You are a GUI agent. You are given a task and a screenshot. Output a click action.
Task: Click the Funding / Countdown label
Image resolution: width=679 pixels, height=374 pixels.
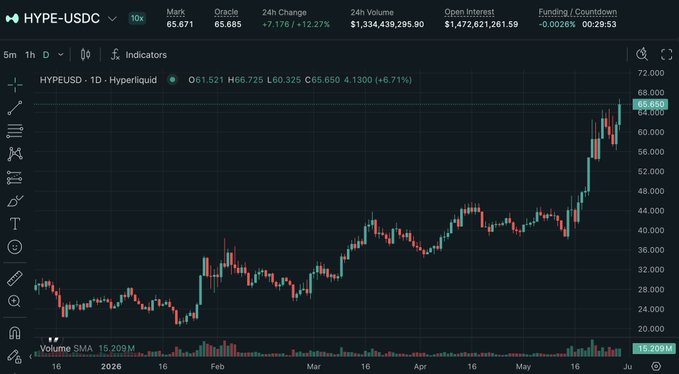point(578,12)
